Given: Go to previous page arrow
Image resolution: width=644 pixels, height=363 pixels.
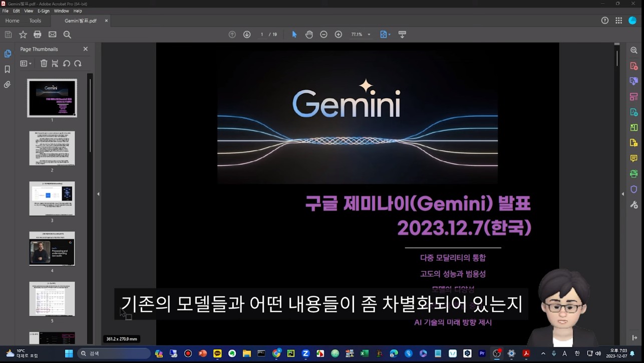Looking at the screenshot, I should coord(232,35).
